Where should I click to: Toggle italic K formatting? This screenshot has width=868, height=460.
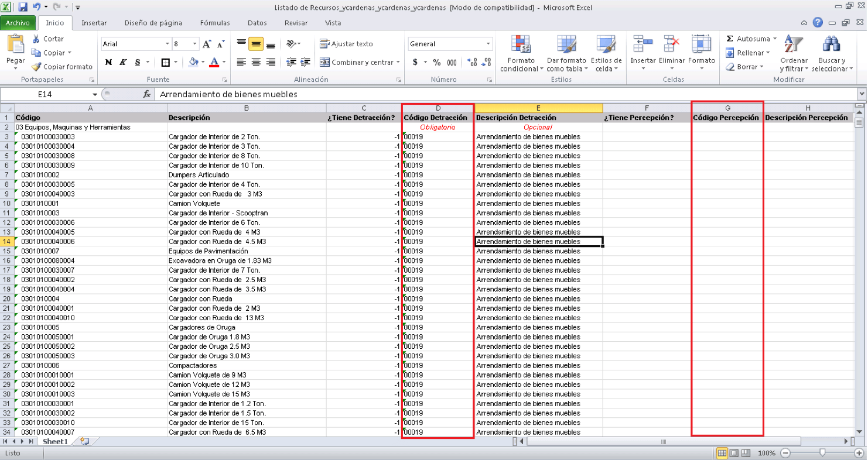tap(123, 62)
